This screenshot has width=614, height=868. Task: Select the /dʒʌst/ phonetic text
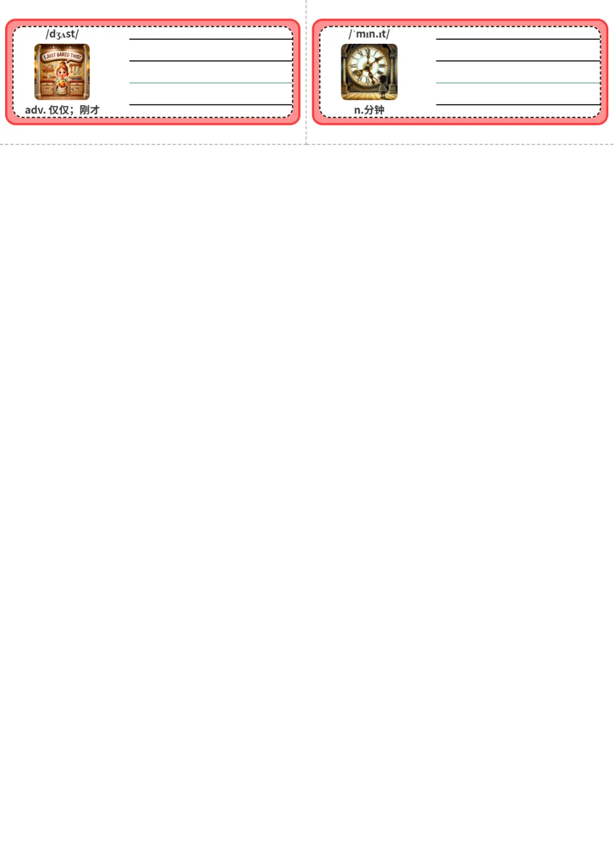[x=62, y=34]
